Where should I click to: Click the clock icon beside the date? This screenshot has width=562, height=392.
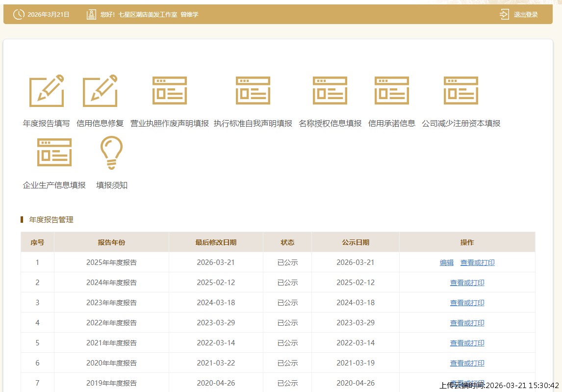click(x=19, y=14)
